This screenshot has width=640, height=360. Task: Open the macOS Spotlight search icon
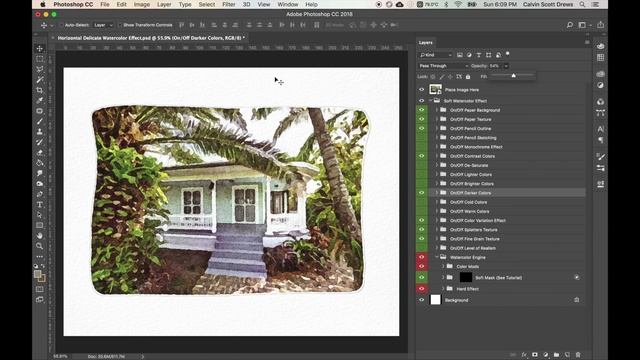(x=582, y=4)
